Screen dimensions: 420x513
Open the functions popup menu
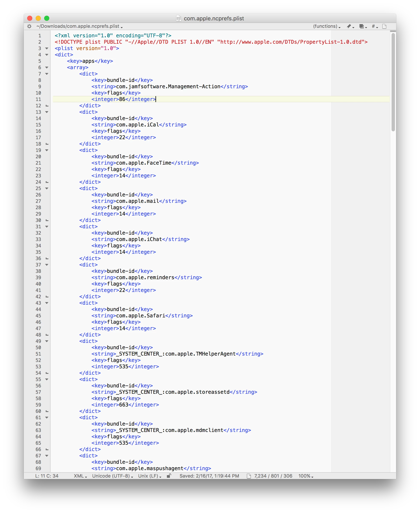(326, 26)
